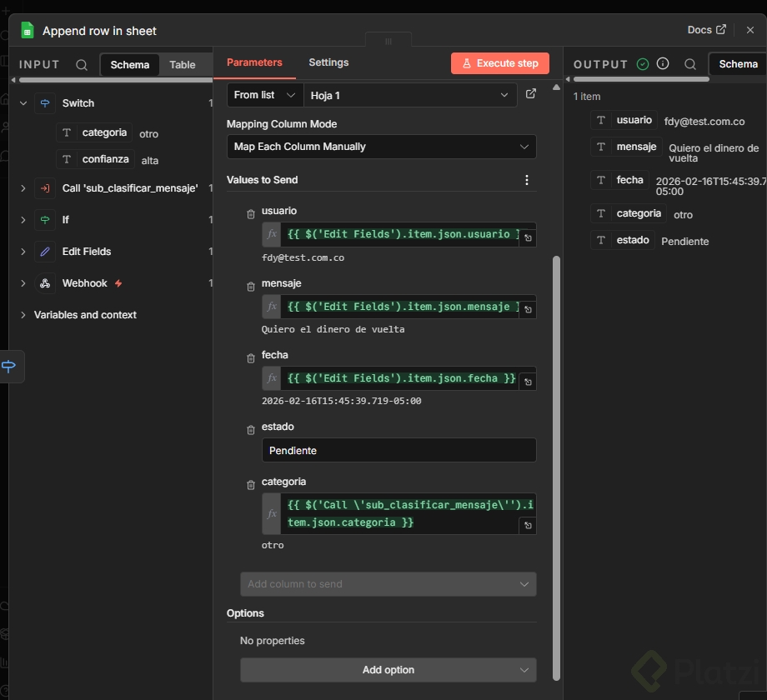Open the Mapping Column Mode dropdown
Screen dimensions: 767x700
pos(381,147)
